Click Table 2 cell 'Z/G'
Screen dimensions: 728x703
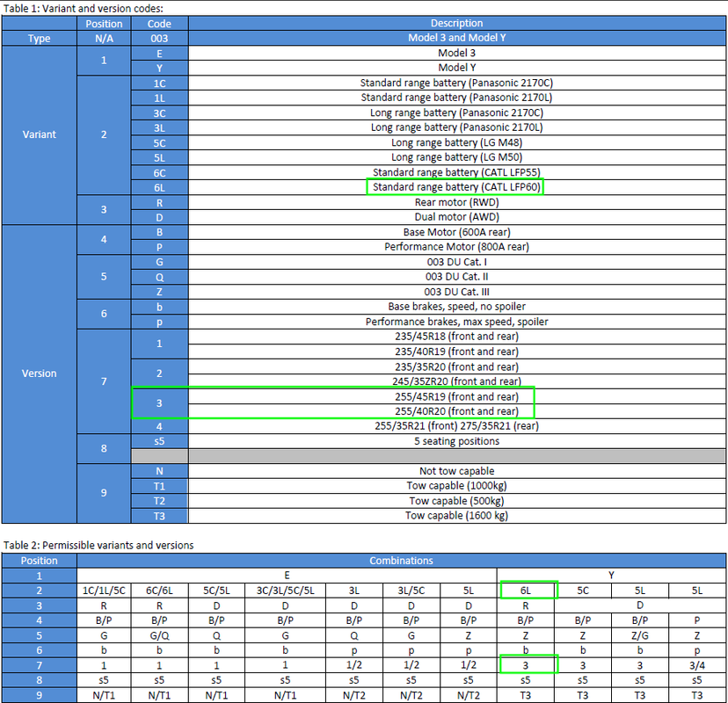pyautogui.click(x=640, y=635)
